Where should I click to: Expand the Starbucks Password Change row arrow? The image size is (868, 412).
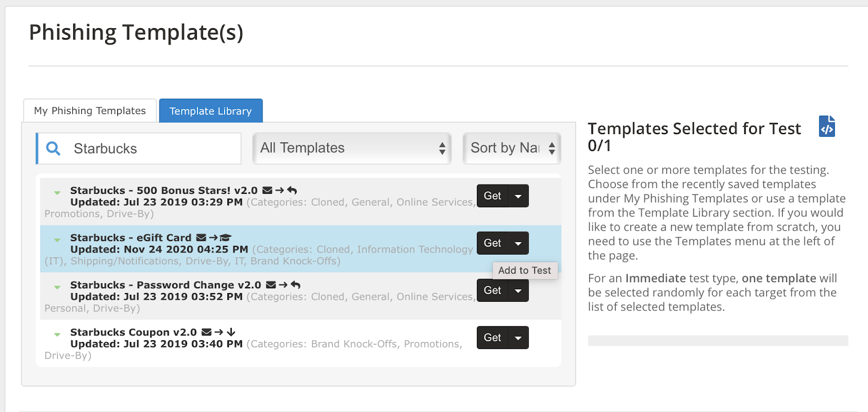[x=57, y=287]
